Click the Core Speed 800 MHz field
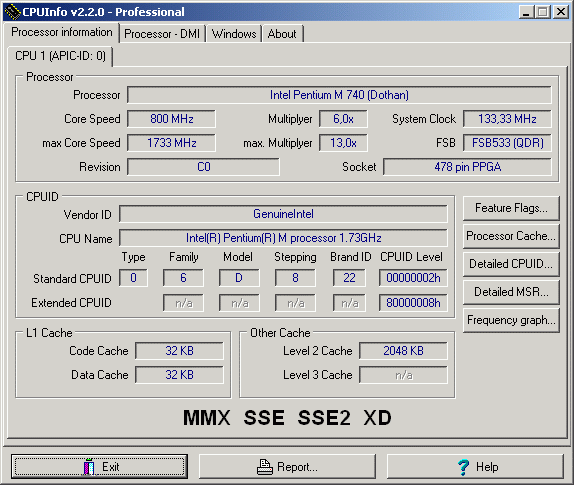This screenshot has width=574, height=485. [171, 119]
